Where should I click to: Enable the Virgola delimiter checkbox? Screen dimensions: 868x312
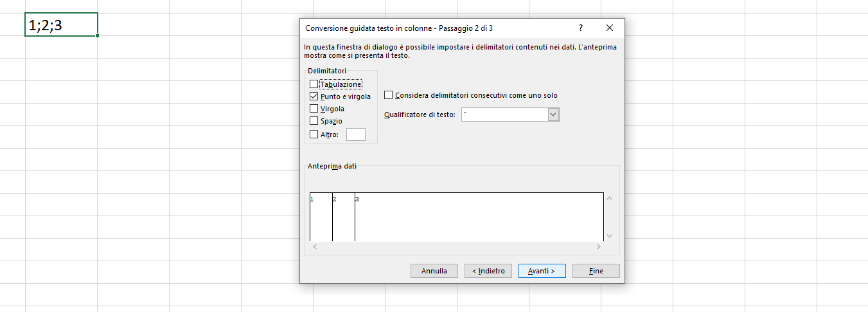coord(314,109)
